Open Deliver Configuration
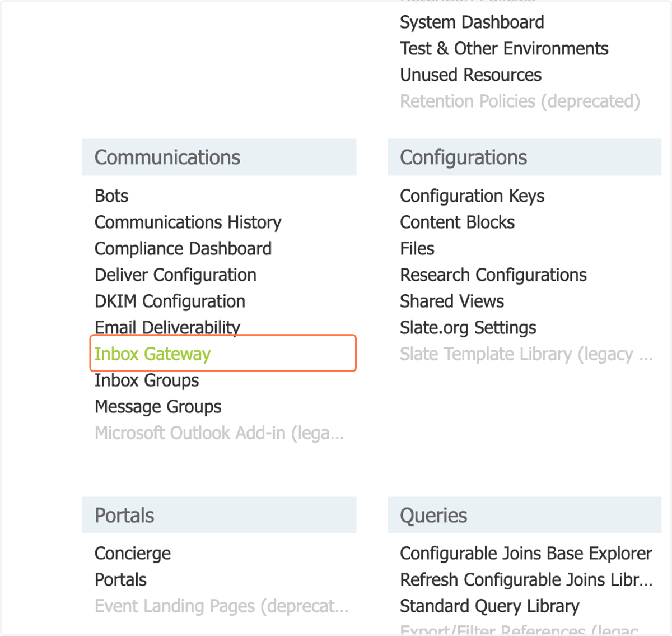 pyautogui.click(x=175, y=275)
